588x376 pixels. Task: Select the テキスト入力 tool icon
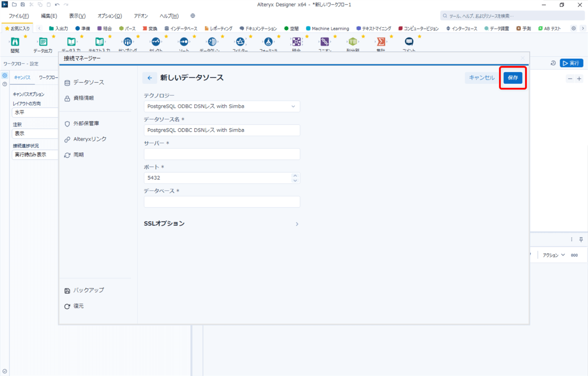click(x=100, y=42)
